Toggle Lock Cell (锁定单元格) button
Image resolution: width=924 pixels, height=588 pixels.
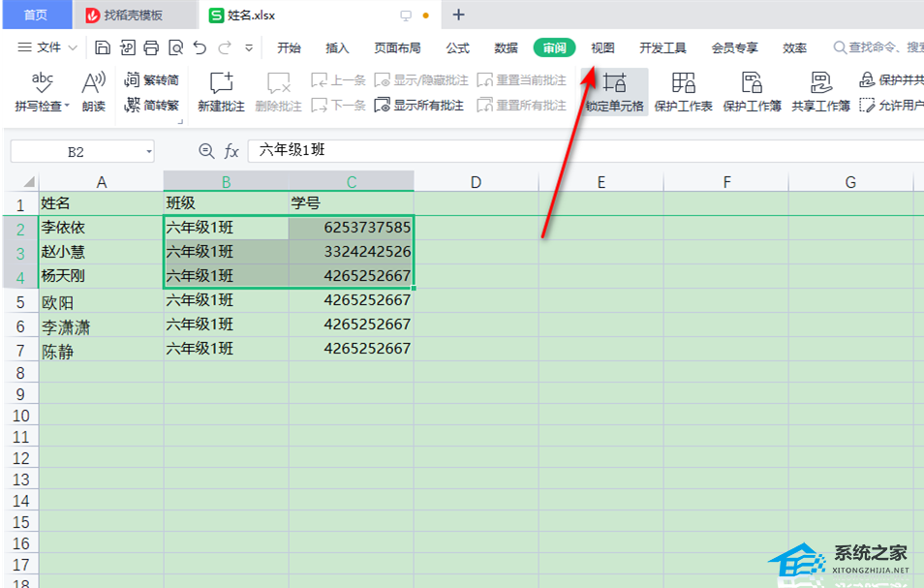click(614, 93)
